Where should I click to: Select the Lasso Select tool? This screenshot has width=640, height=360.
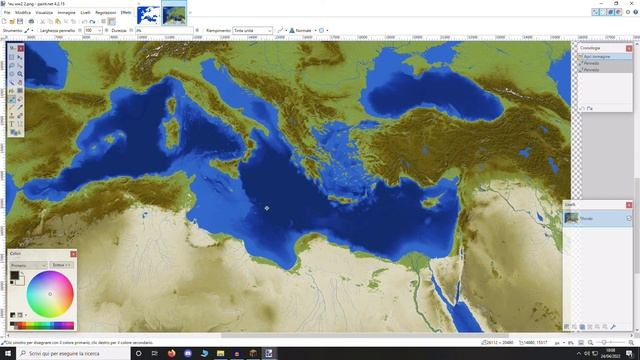pos(11,66)
